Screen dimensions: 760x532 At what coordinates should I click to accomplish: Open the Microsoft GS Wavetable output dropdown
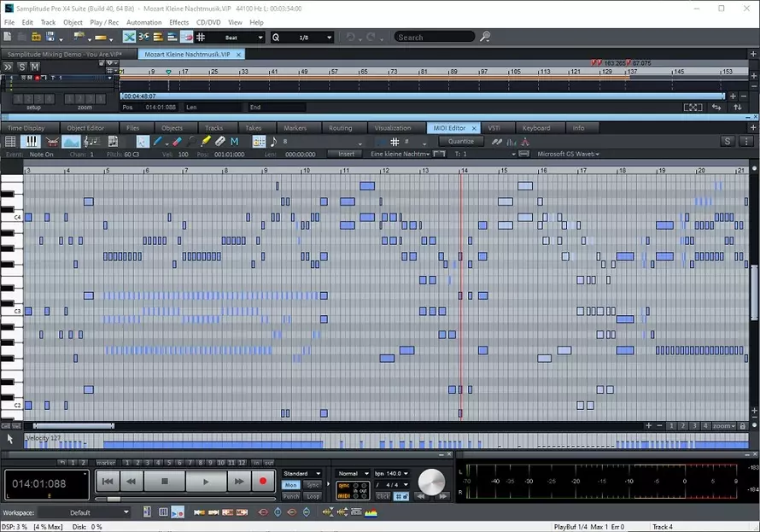pos(568,154)
